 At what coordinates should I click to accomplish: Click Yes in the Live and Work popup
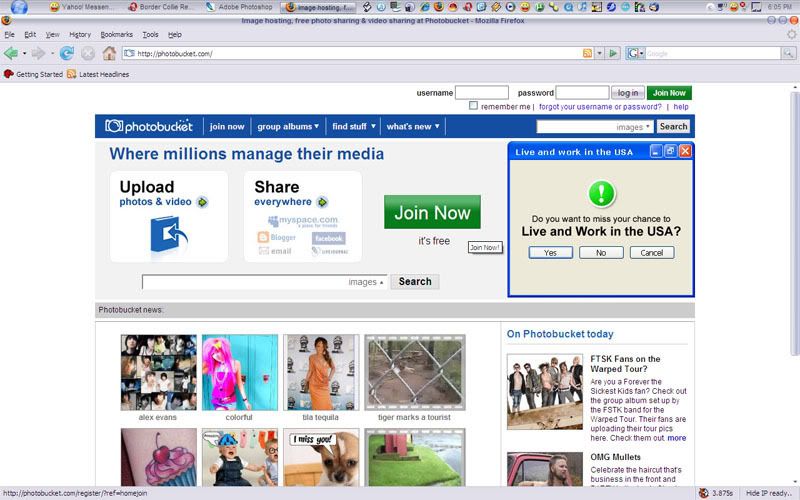pyautogui.click(x=551, y=253)
